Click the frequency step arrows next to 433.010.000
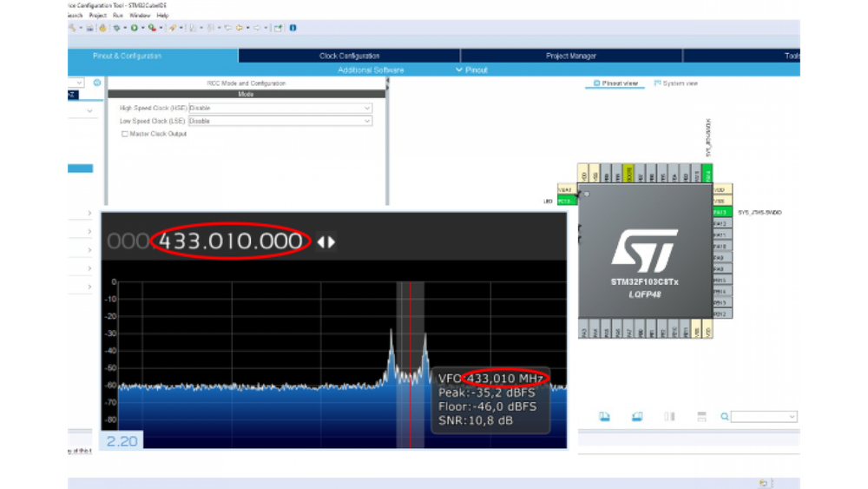Image resolution: width=868 pixels, height=489 pixels. coord(325,242)
